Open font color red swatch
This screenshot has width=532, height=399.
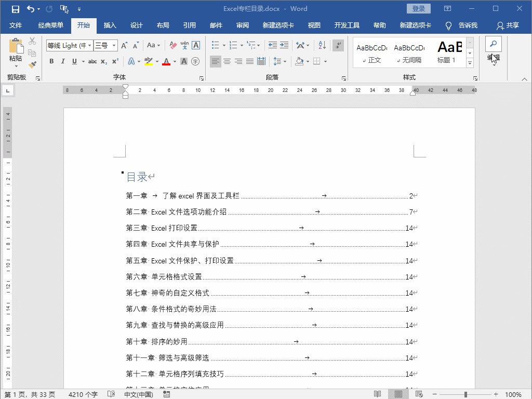[166, 61]
